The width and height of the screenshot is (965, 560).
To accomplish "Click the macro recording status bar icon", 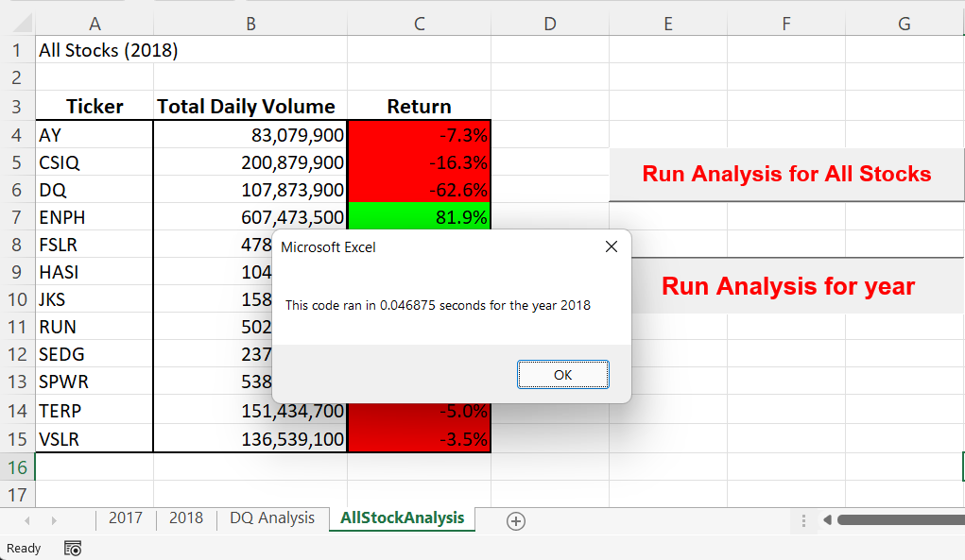I will coord(73,548).
